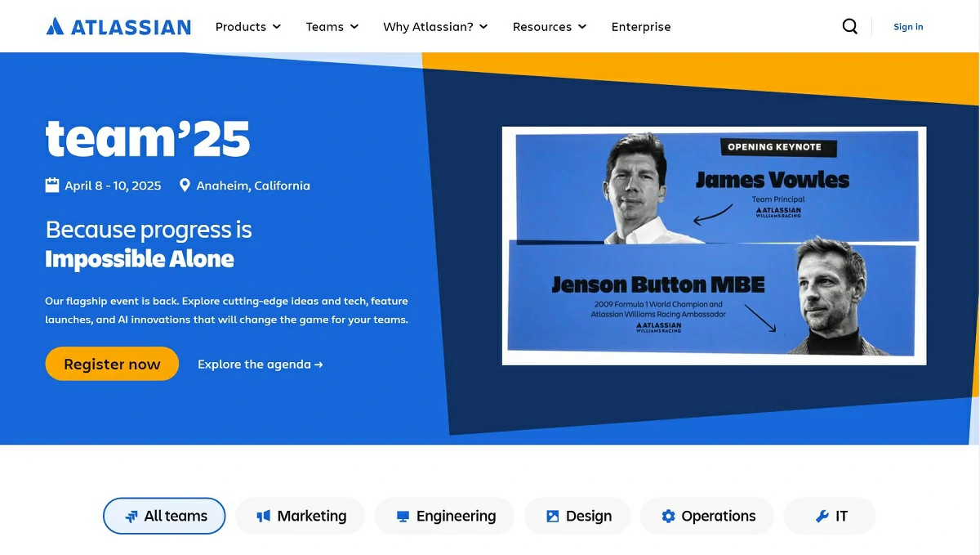Click the Register now button
This screenshot has width=980, height=555.
[112, 364]
